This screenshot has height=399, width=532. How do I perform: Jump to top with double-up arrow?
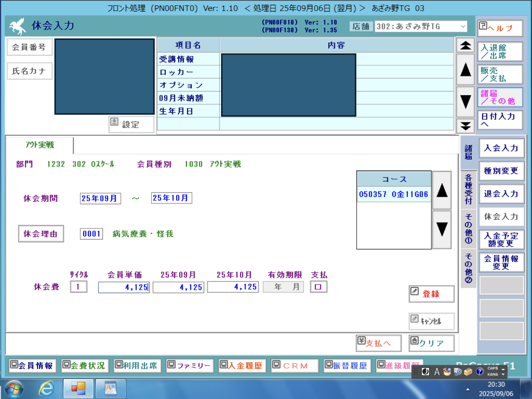tap(465, 45)
